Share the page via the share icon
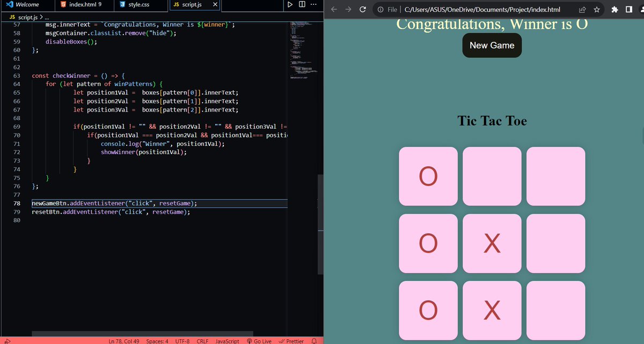The image size is (644, 344). tap(581, 9)
